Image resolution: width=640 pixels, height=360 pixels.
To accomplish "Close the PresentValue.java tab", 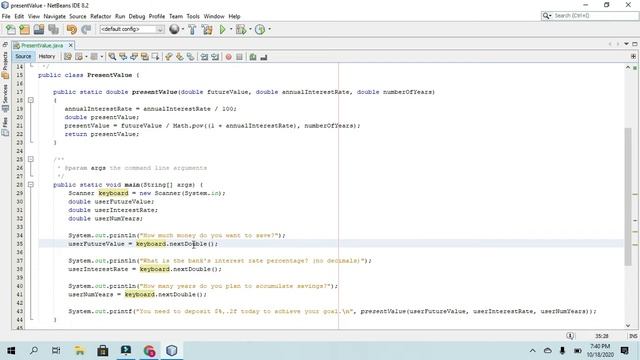I will click(x=71, y=45).
